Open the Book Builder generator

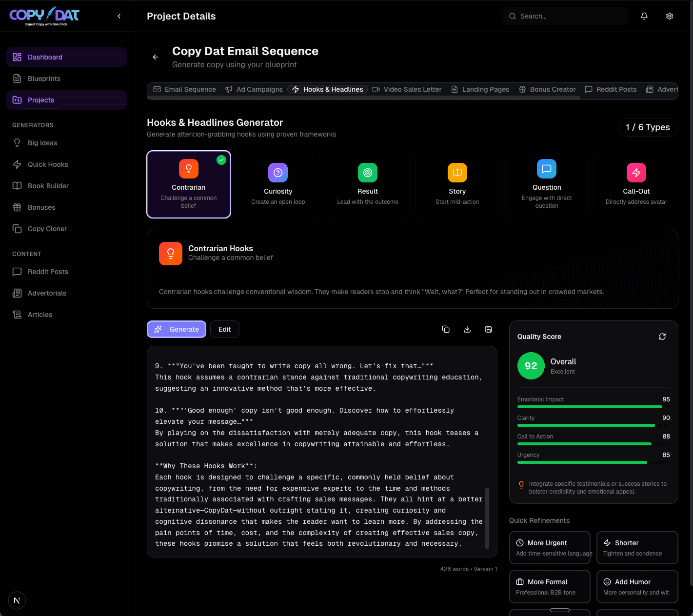pyautogui.click(x=48, y=186)
